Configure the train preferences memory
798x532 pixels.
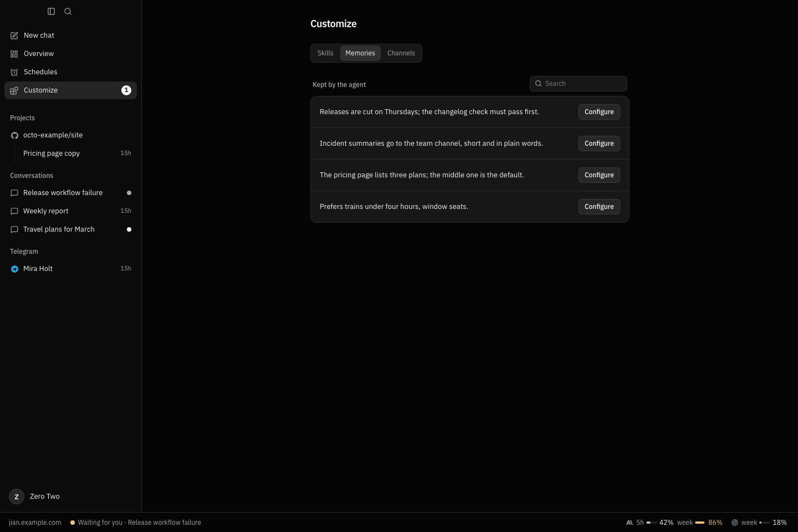coord(599,207)
